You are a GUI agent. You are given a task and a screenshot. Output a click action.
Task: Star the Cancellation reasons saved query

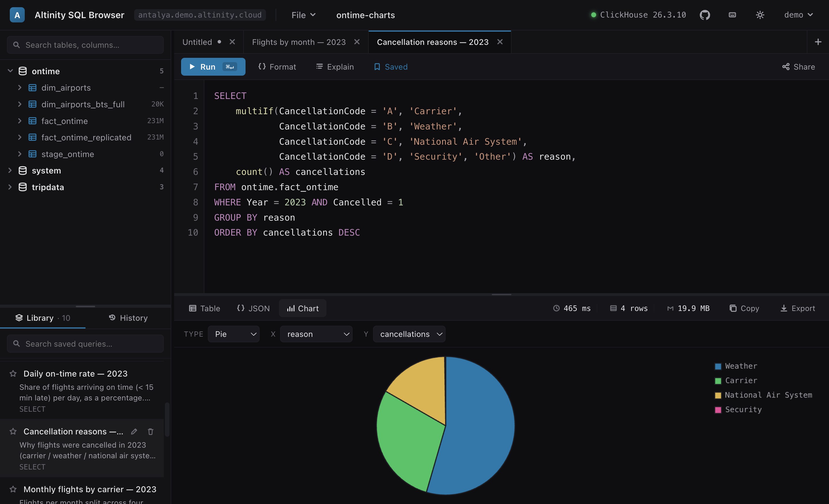(x=13, y=432)
